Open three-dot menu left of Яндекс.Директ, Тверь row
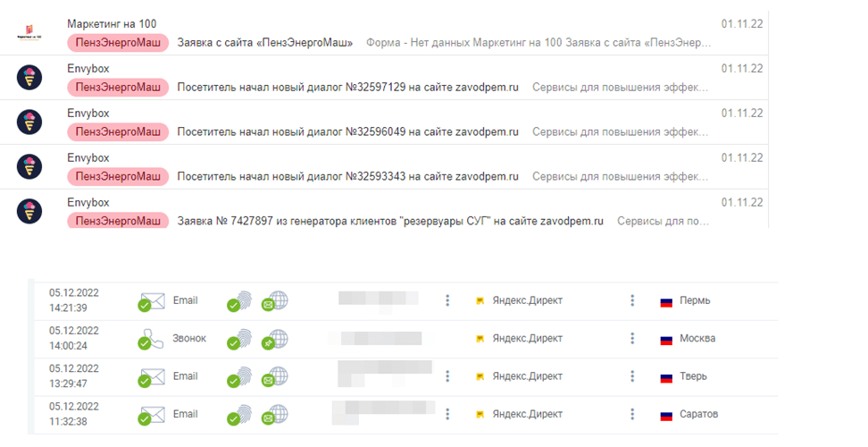Viewport: 868px width, 447px height. coord(447,376)
